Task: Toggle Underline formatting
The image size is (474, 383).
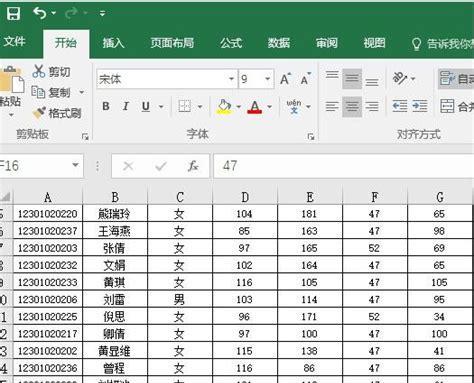Action: coord(146,106)
